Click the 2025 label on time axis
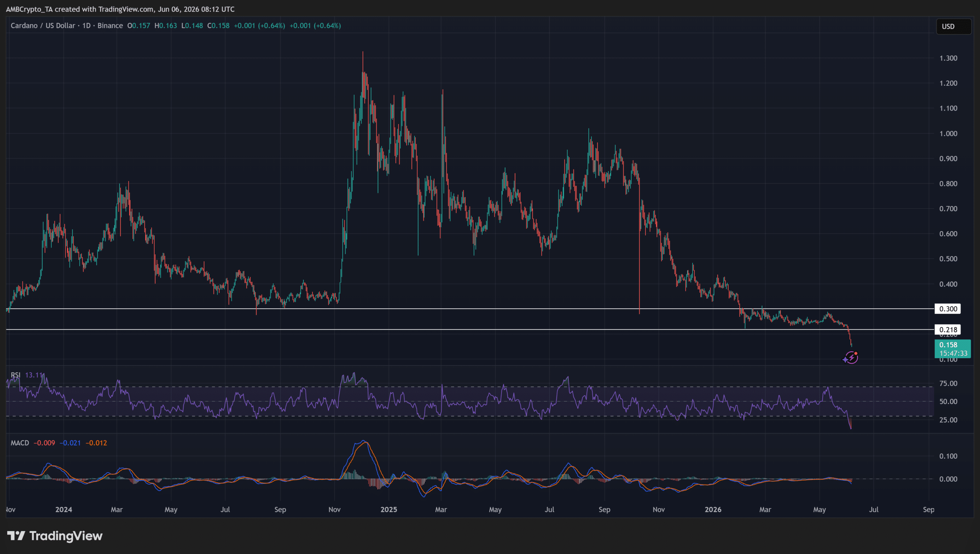The image size is (980, 554). (x=389, y=510)
